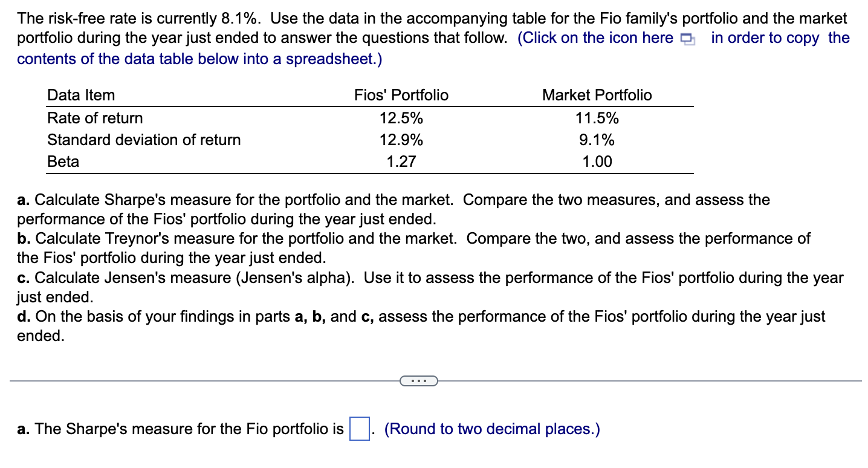Click the "Market Portfolio" table heading
868x468 pixels.
coord(597,94)
